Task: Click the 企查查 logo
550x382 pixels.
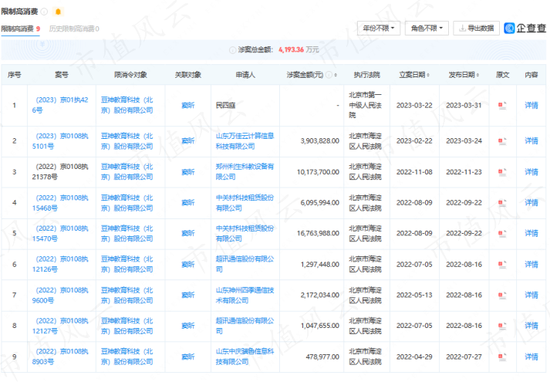Action: coord(525,28)
